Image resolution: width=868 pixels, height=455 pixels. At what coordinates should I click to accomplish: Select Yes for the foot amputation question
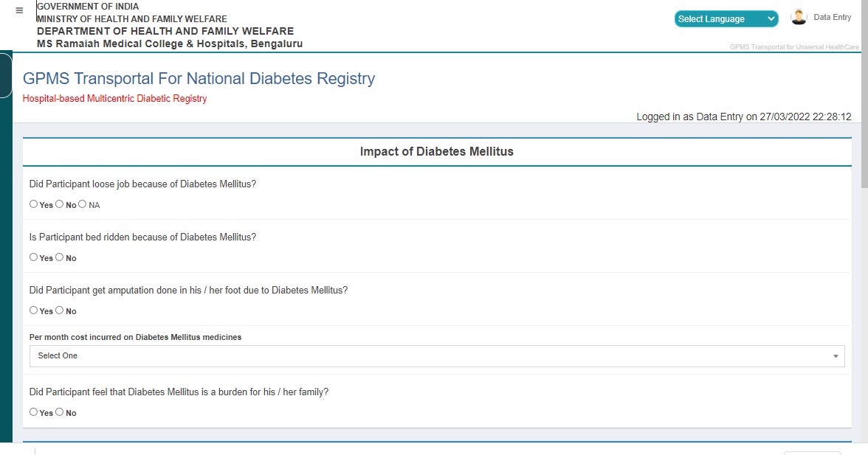[33, 310]
